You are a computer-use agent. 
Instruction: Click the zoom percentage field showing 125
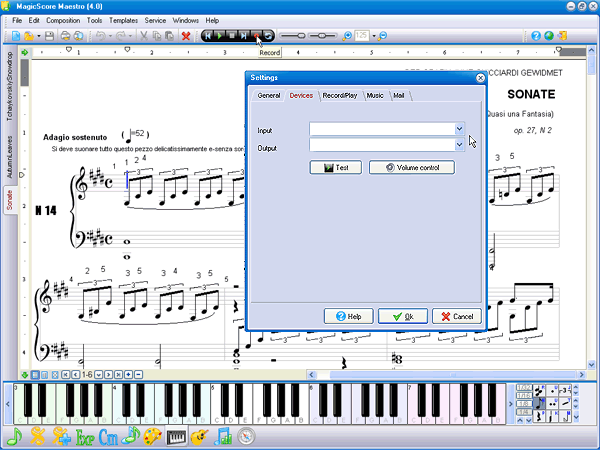tap(362, 36)
